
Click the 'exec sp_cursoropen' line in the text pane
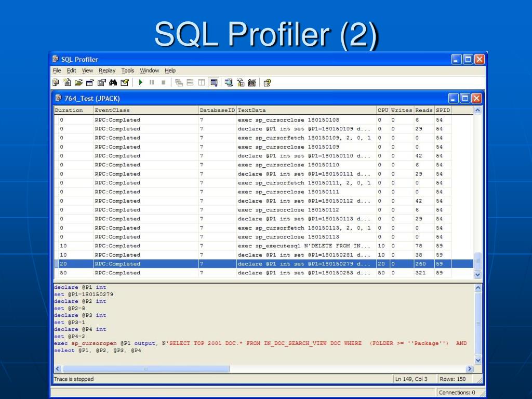point(260,343)
